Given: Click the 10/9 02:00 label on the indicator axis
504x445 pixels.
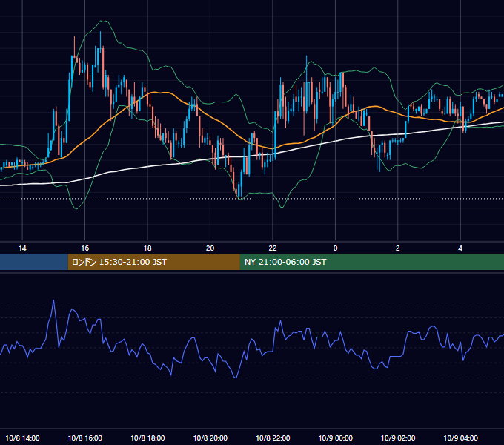Looking at the screenshot, I should point(397,438).
